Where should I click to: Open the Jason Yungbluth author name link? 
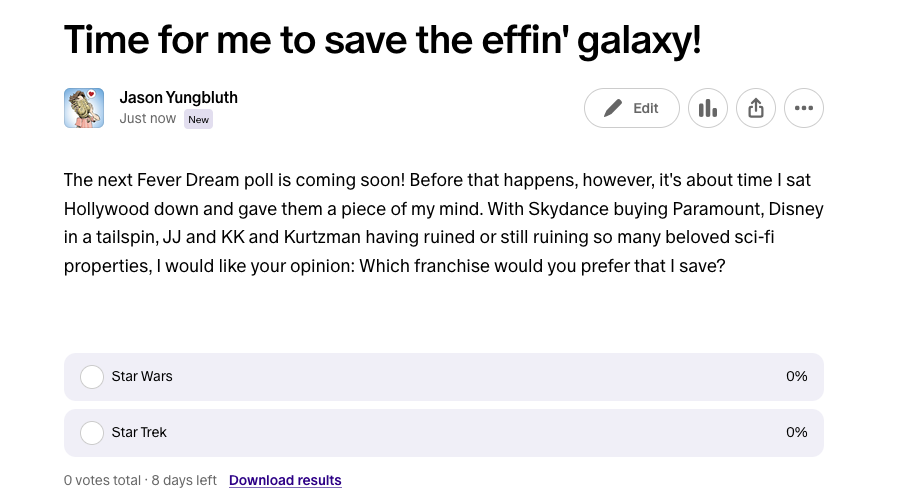pyautogui.click(x=178, y=98)
